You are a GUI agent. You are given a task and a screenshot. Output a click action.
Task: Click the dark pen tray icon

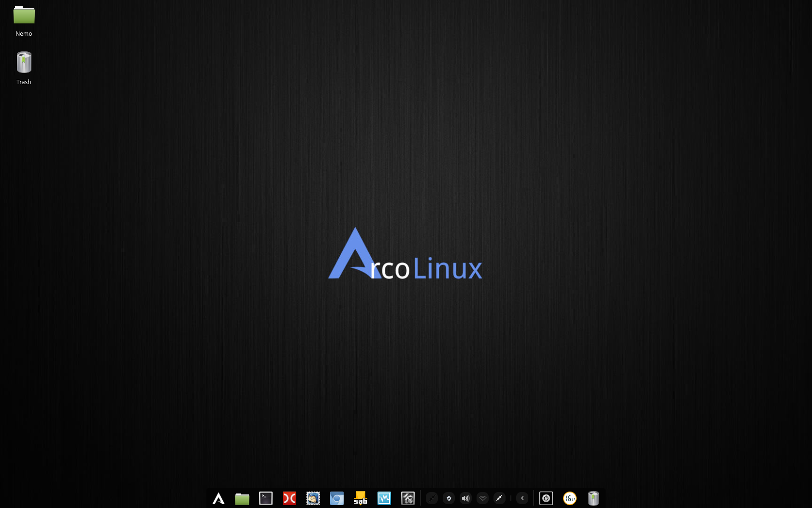coord(432,498)
